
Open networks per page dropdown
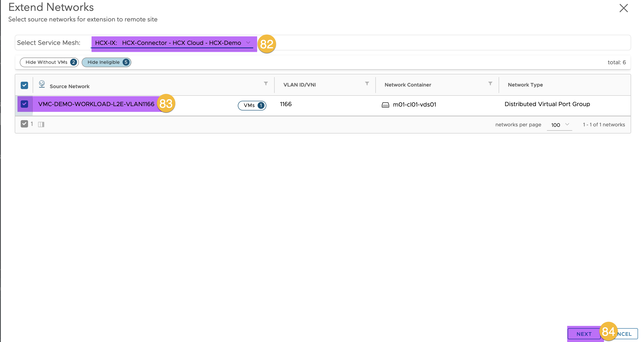(560, 125)
